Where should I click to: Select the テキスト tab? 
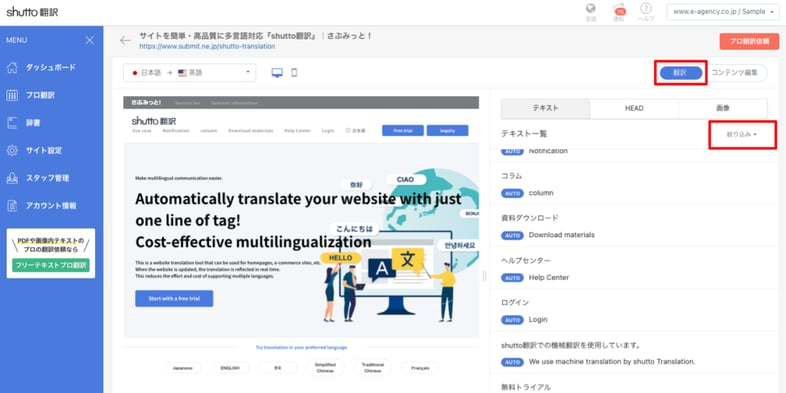click(x=545, y=108)
